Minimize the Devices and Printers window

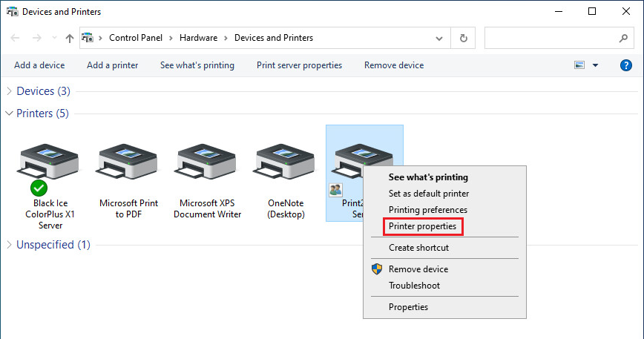coord(559,11)
